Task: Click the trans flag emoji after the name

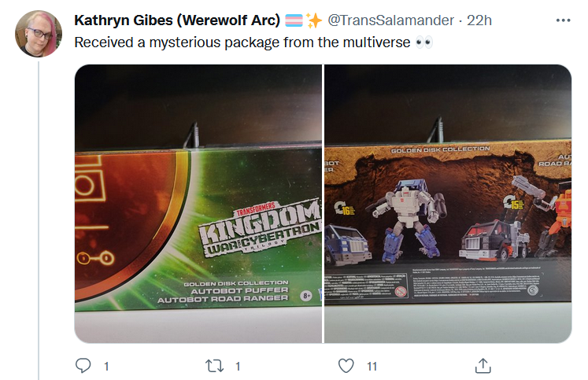Action: (x=294, y=20)
